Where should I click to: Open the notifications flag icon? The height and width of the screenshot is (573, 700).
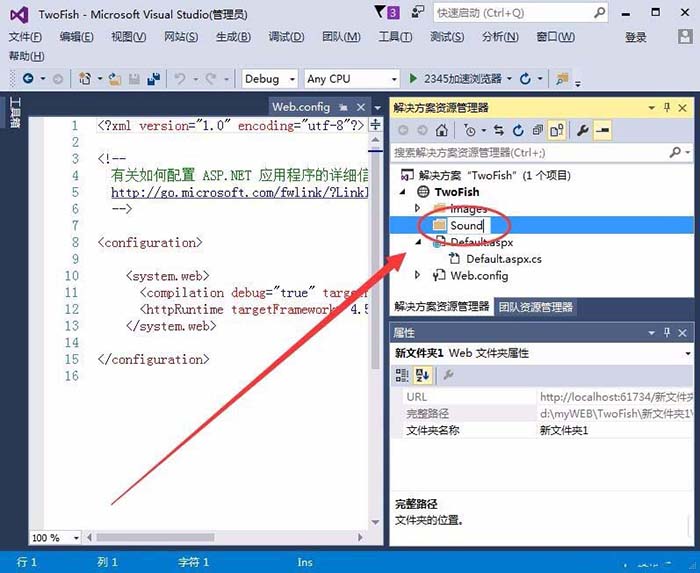387,12
